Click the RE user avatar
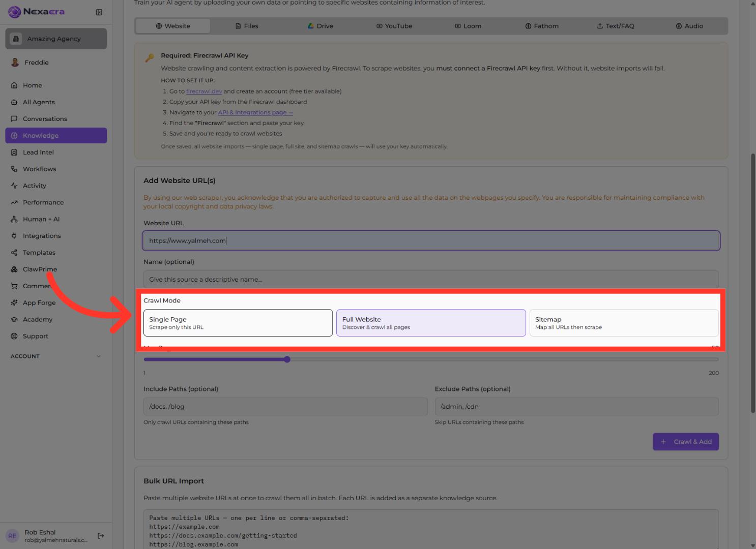Screen dimensions: 756x549 (12, 536)
